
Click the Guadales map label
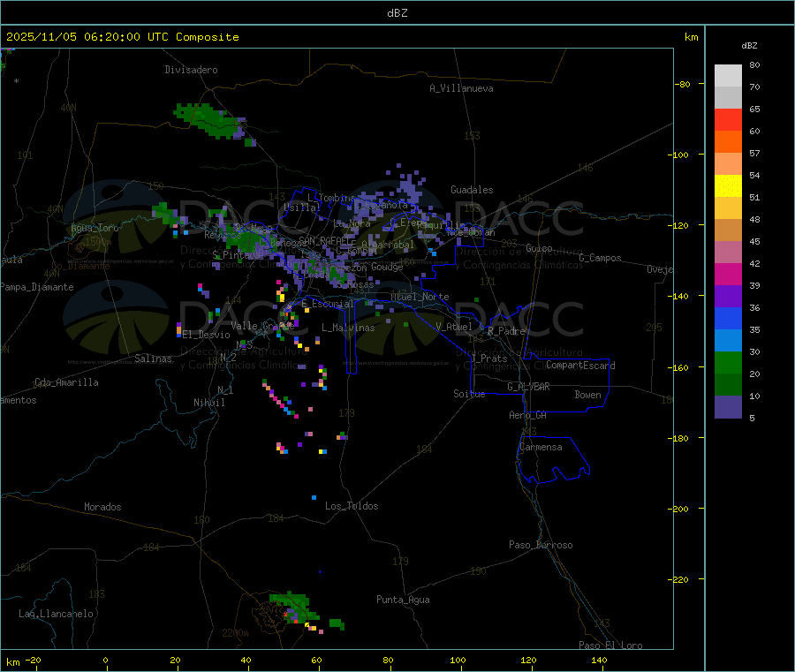pyautogui.click(x=472, y=190)
